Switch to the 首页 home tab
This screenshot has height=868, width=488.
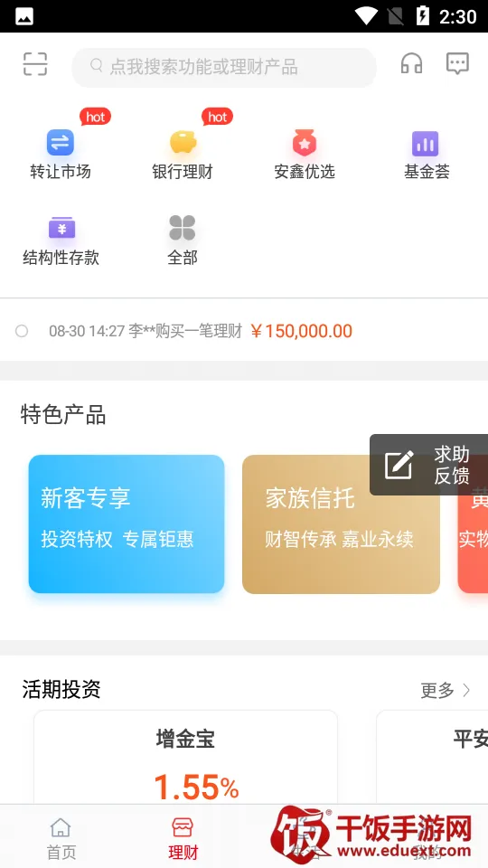coord(61,837)
